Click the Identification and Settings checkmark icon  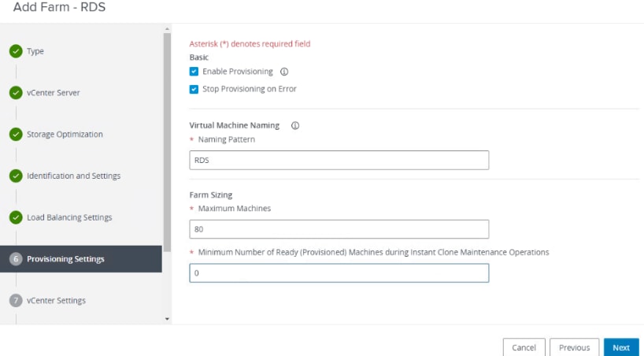tap(16, 176)
